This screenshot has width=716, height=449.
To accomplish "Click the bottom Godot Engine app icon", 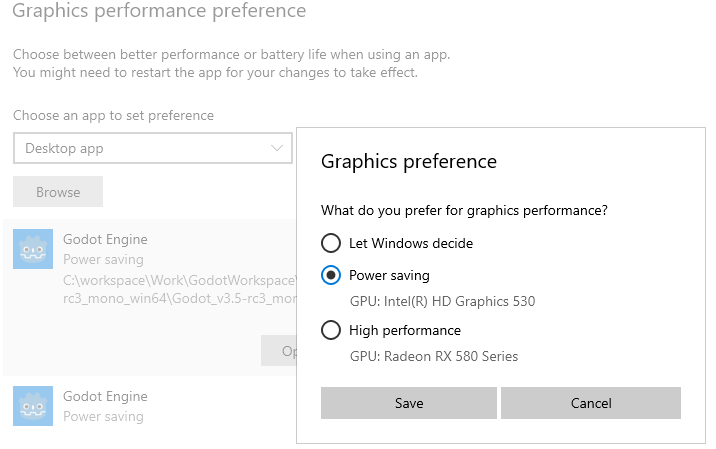I will (x=33, y=406).
